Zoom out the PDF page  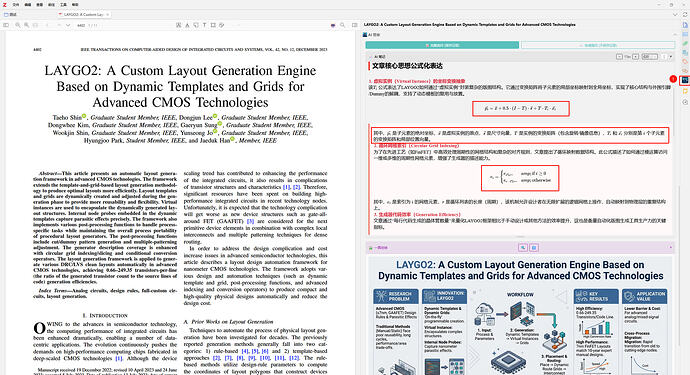coord(18,25)
